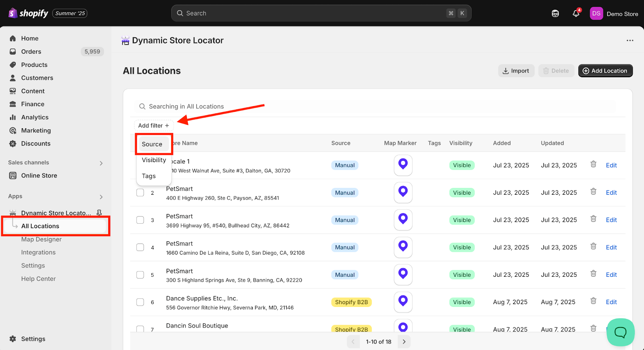Click the Shopify B2B badge for Dance Supplies
The image size is (644, 350).
tap(351, 302)
